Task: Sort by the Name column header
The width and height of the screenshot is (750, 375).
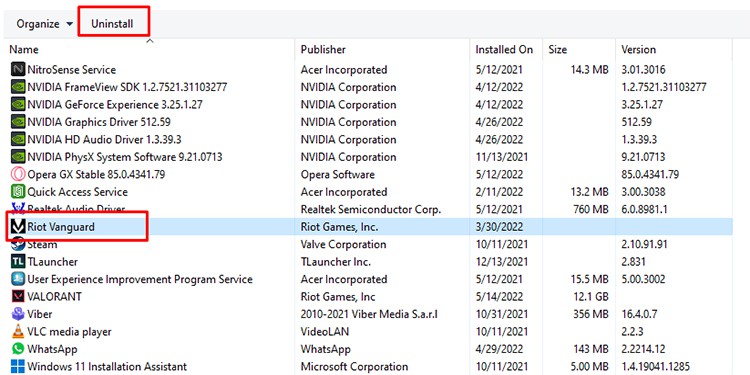Action: 24,50
